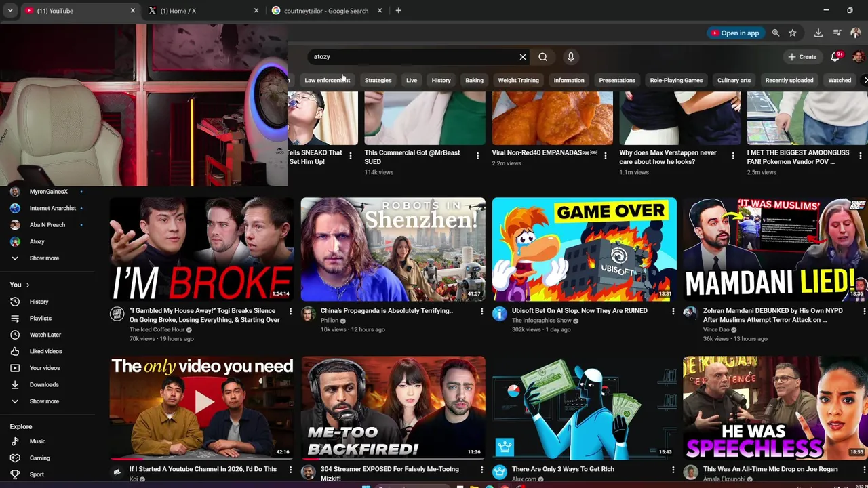Open the You section chevron

(28, 285)
